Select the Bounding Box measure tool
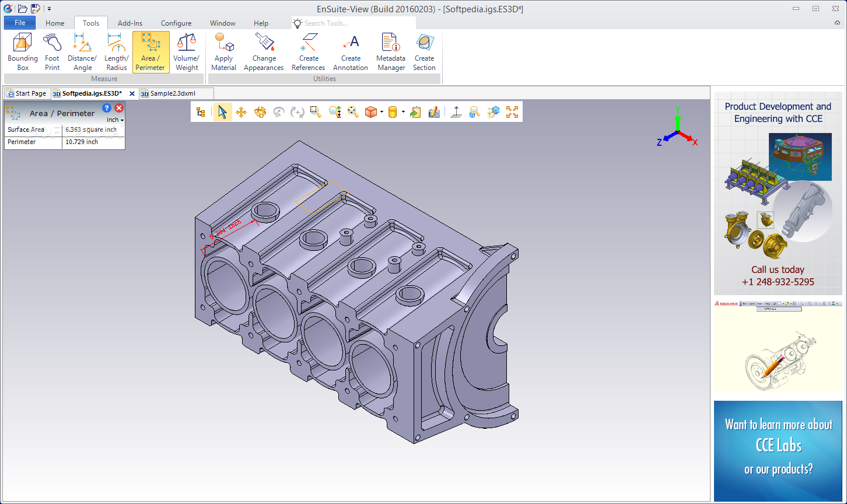847x504 pixels. coord(23,52)
